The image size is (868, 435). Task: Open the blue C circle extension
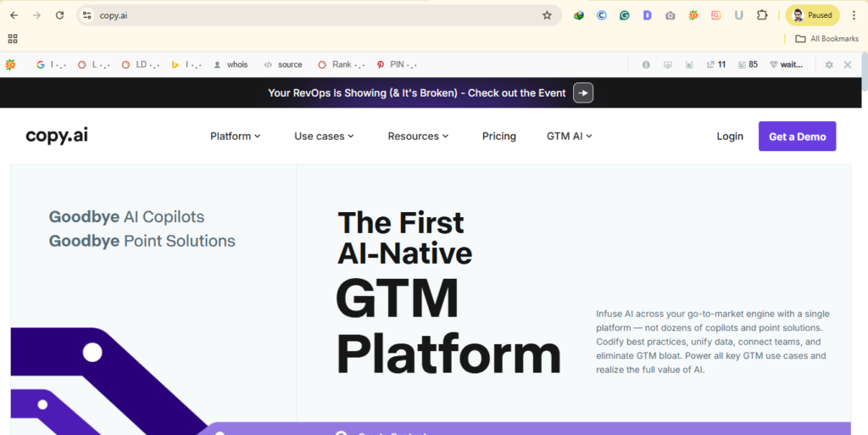[x=602, y=15]
